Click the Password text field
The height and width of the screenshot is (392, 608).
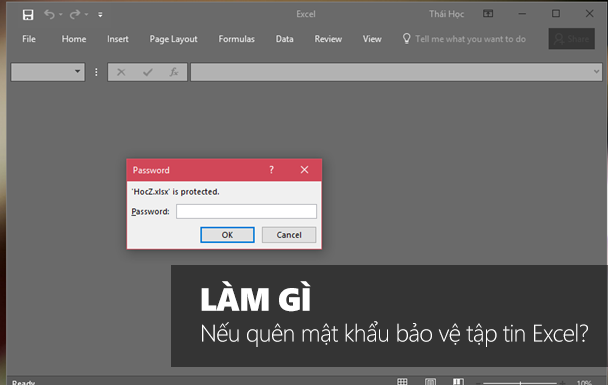click(x=246, y=211)
